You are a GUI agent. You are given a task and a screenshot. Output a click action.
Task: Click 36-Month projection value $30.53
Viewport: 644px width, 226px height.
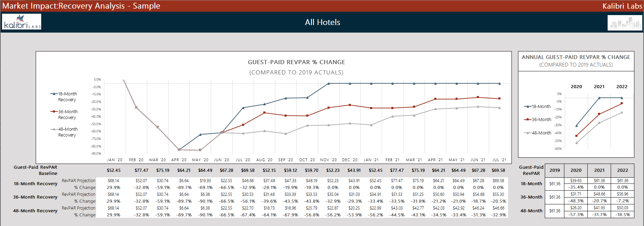point(248,194)
